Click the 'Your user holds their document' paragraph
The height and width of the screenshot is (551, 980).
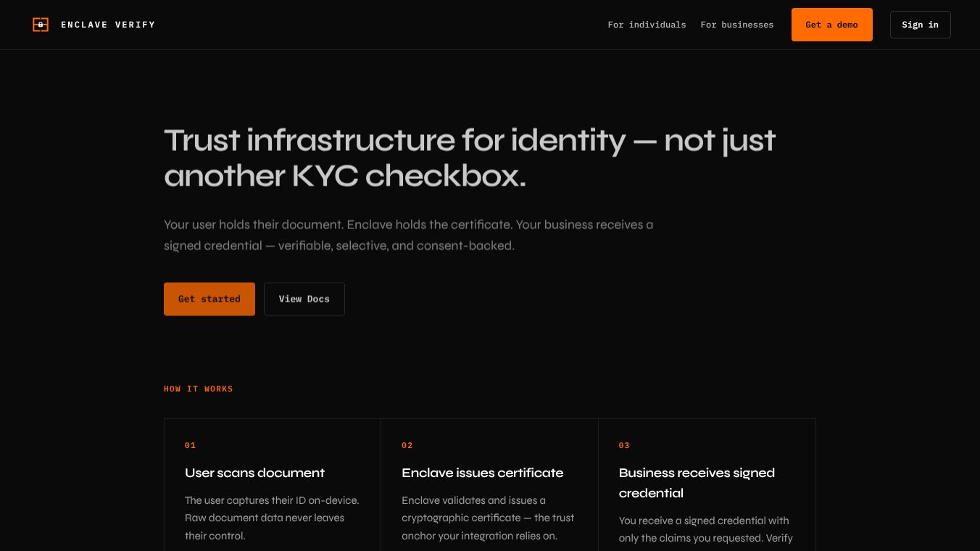click(409, 235)
